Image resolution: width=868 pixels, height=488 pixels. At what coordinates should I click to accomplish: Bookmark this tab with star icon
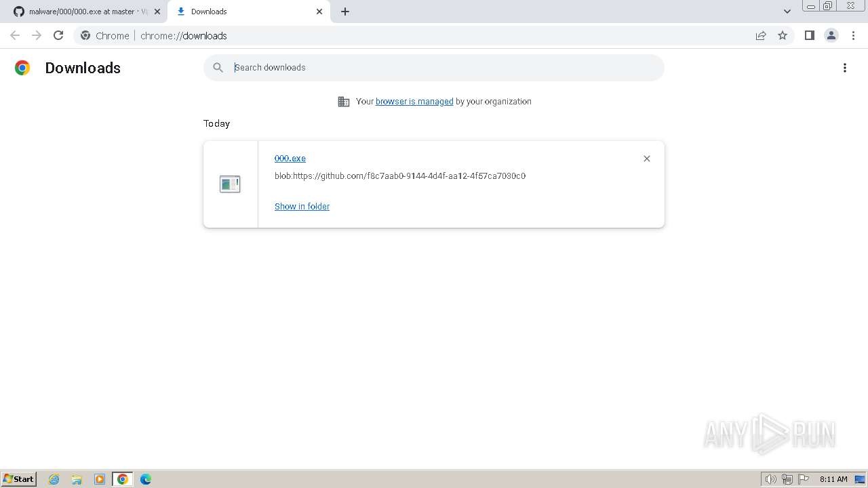coord(783,35)
